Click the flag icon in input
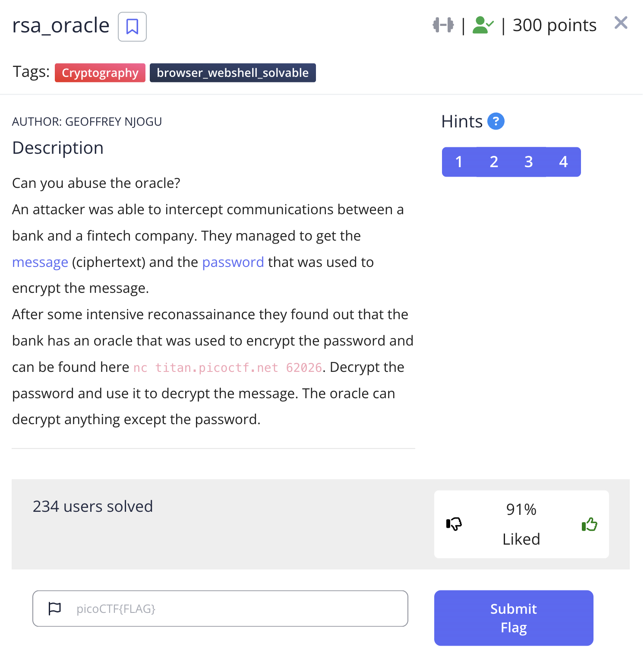 [x=55, y=608]
